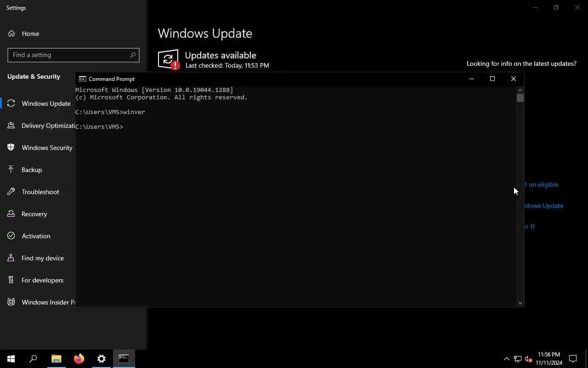
Task: Click the Find a setting search box
Action: coord(73,55)
